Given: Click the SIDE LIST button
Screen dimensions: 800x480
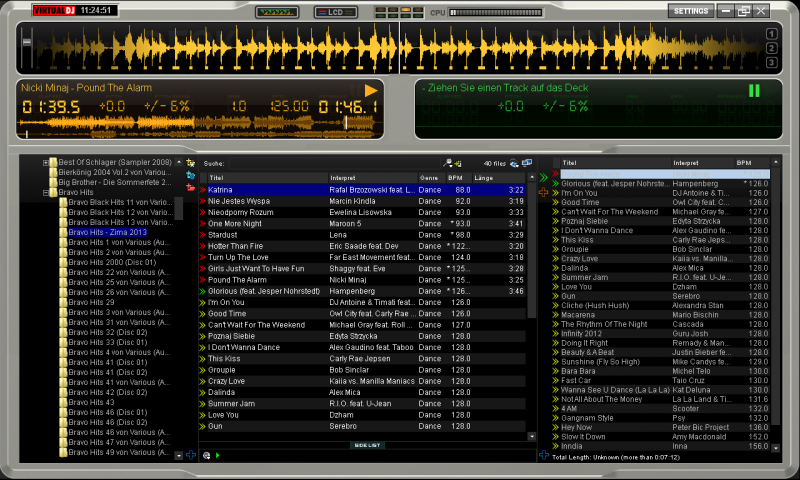Looking at the screenshot, I should click(367, 445).
